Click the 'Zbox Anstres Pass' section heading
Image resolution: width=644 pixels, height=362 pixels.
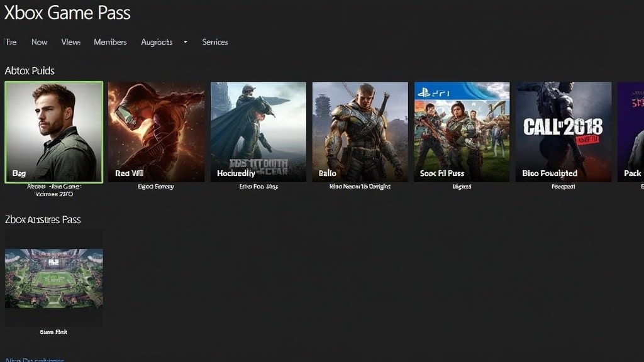tap(43, 219)
